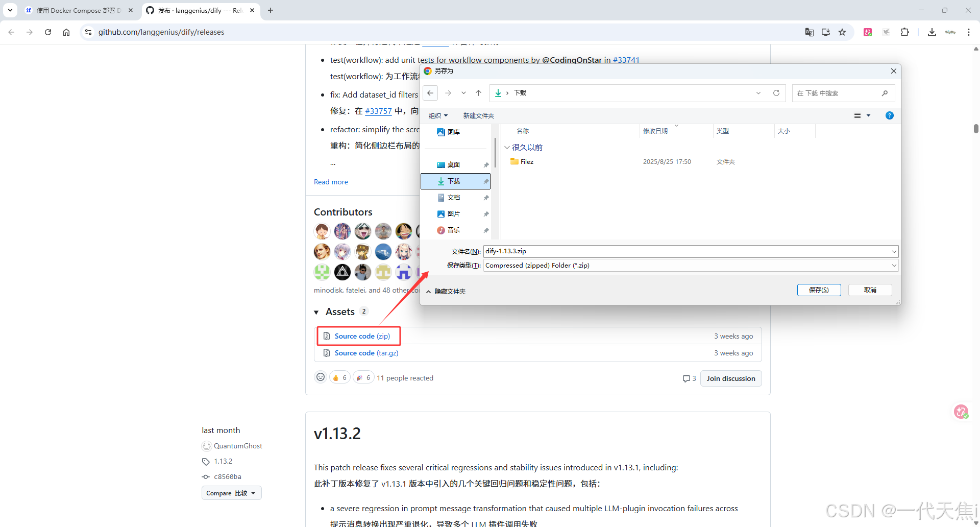980x527 pixels.
Task: Expand the address bar path history dropdown
Action: click(x=758, y=93)
